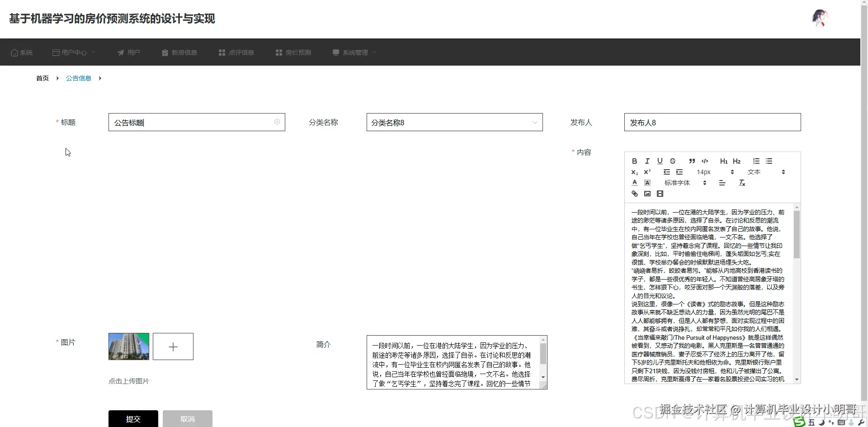
Task: Toggle bold formatting in the content editor
Action: coord(634,161)
